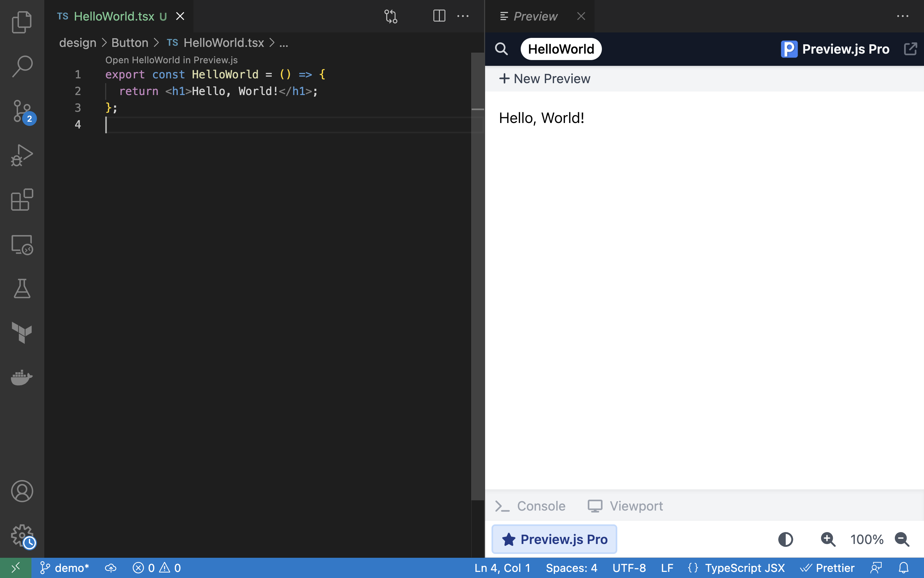Select TypeScript JSX language mode

[x=745, y=568]
